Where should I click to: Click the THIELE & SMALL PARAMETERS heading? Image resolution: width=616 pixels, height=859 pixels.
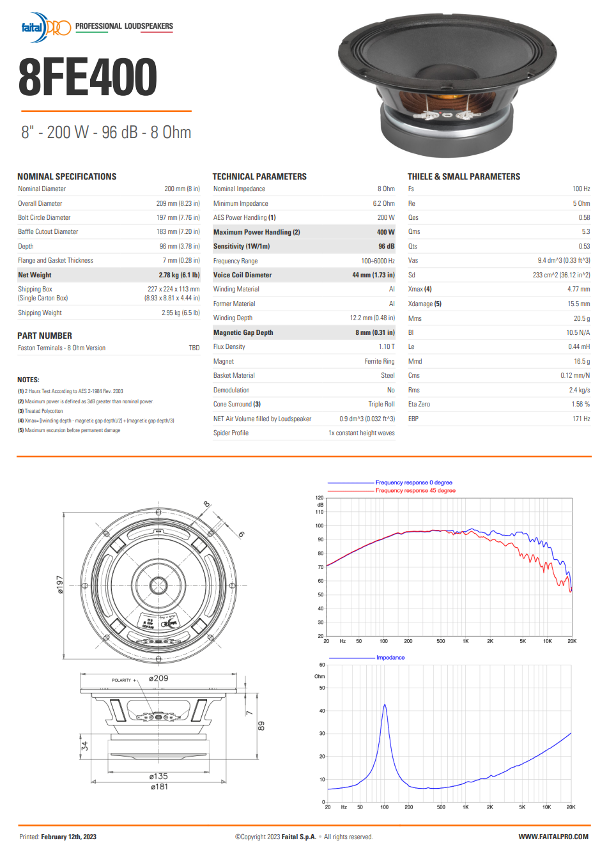tap(464, 176)
